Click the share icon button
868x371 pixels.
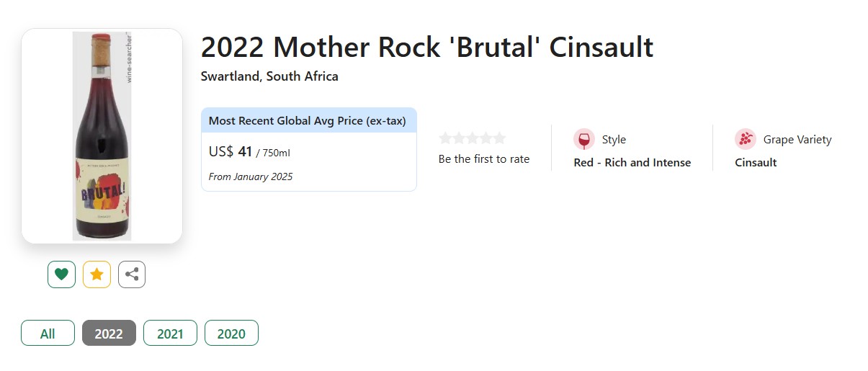[132, 274]
